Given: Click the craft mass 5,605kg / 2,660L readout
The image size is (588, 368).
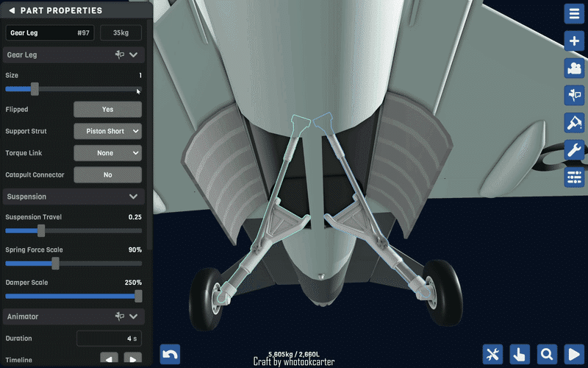Looking at the screenshot, I should pyautogui.click(x=293, y=354).
